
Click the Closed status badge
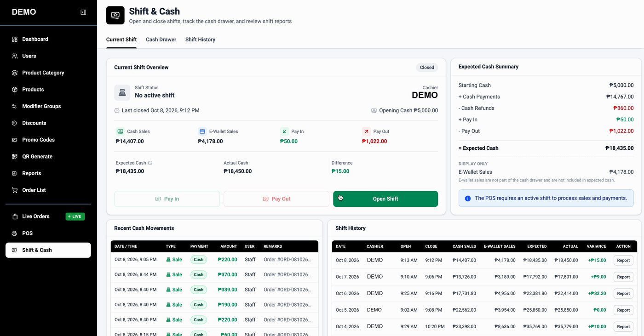(427, 68)
